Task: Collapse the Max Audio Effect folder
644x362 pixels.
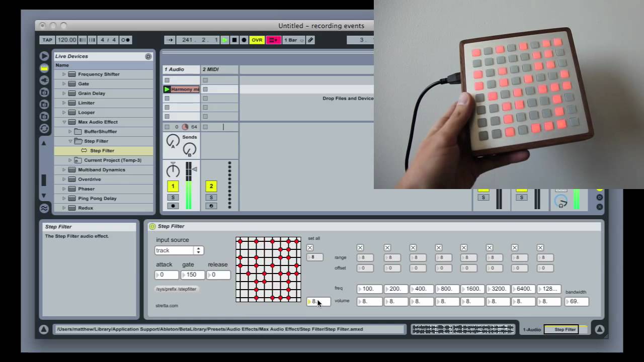Action: pyautogui.click(x=64, y=122)
